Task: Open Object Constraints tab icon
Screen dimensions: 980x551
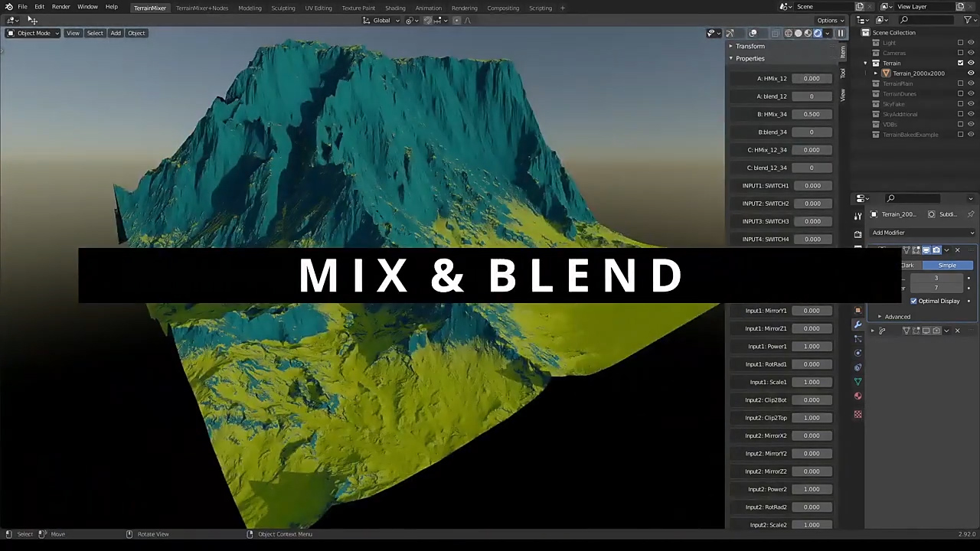Action: pos(857,367)
